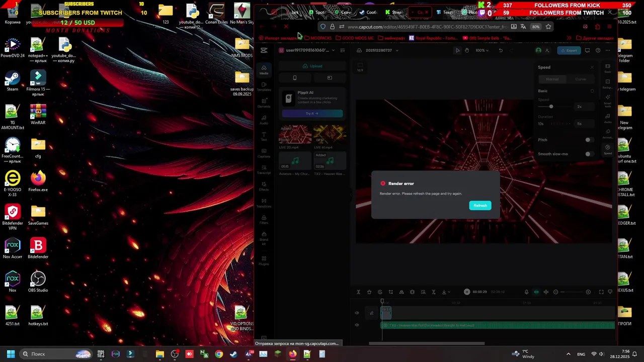The width and height of the screenshot is (644, 362).
Task: Click the Upload media button
Action: [312, 66]
